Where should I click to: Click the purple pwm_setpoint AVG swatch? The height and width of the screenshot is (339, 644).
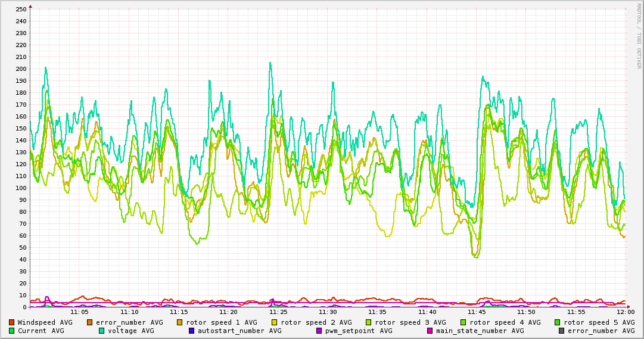[x=319, y=331]
